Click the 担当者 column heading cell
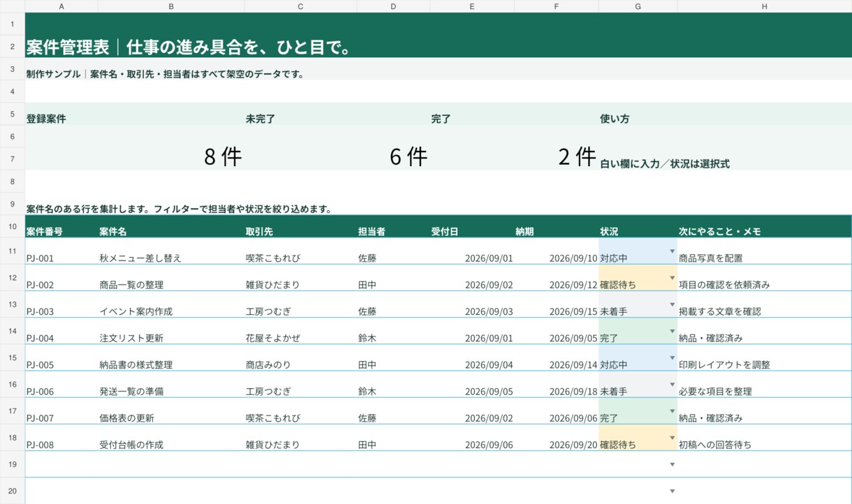Image resolution: width=852 pixels, height=504 pixels. tap(393, 227)
